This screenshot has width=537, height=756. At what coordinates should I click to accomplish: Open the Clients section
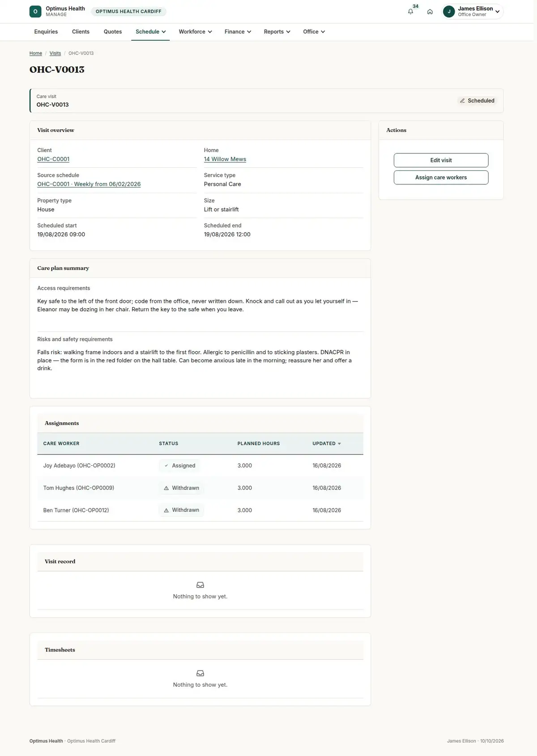coord(81,32)
